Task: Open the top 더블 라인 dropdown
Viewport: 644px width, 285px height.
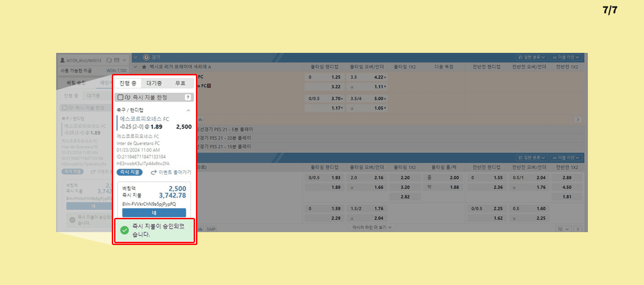Action: click(x=566, y=57)
